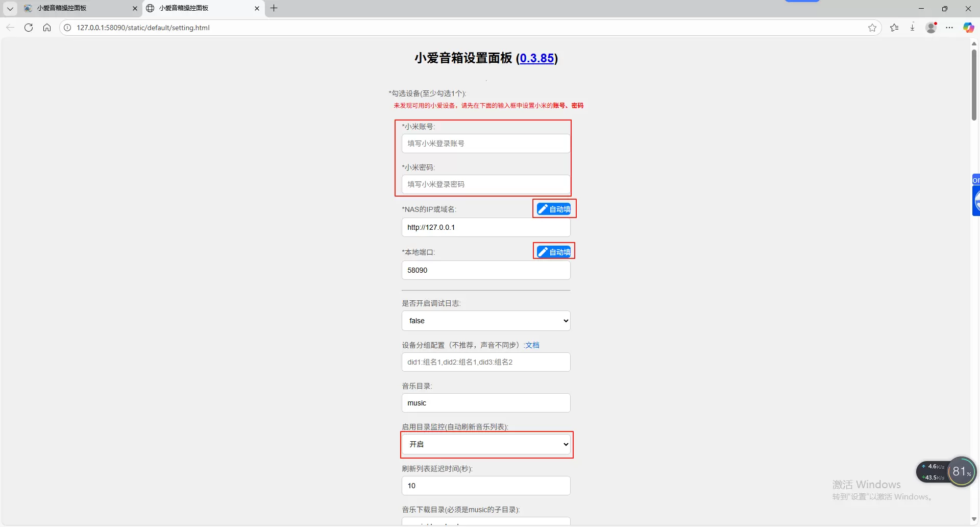
Task: Click the favorites star in address bar
Action: (872, 28)
